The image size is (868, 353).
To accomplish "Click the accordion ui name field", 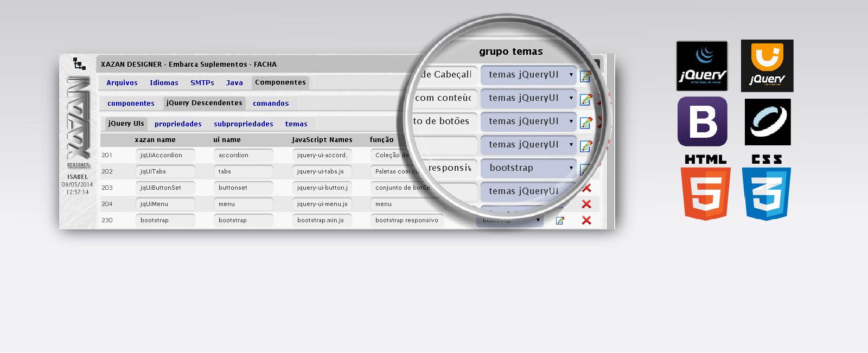I will point(244,156).
